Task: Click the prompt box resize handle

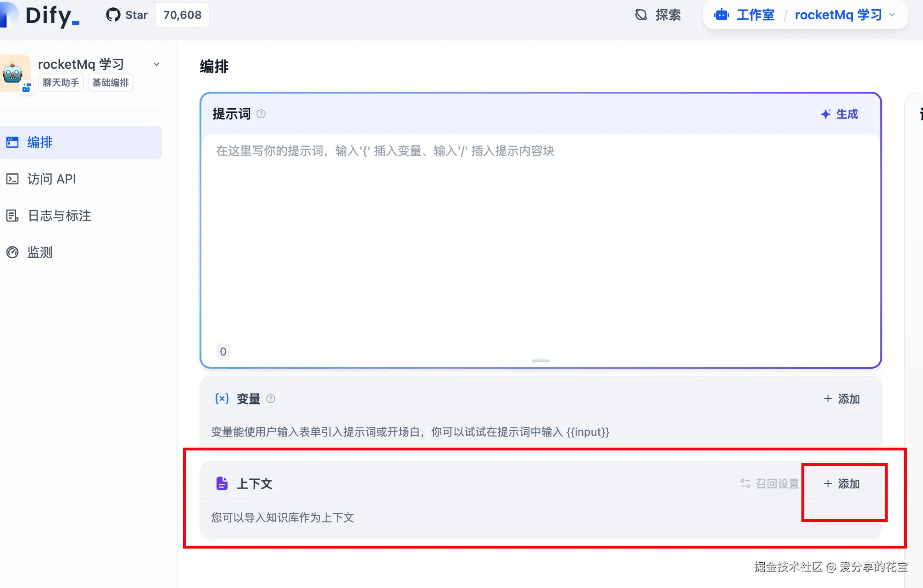Action: click(x=540, y=361)
